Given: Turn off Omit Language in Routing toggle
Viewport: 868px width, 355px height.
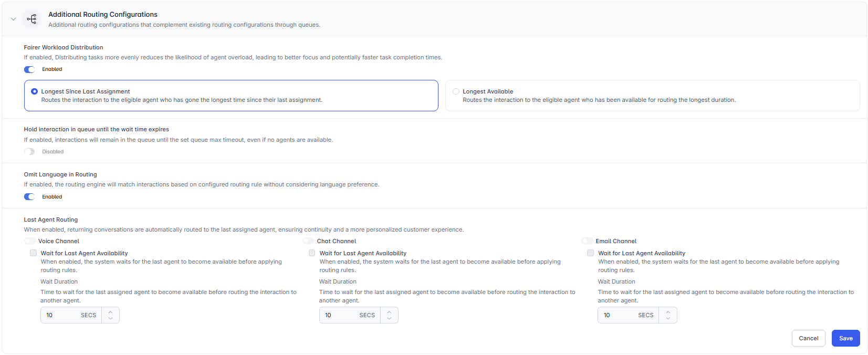Looking at the screenshot, I should pos(29,197).
